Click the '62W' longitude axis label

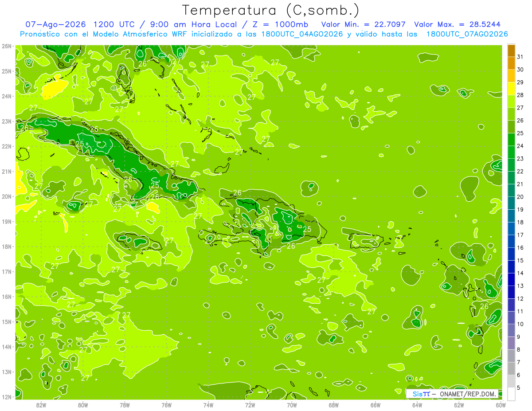click(459, 405)
